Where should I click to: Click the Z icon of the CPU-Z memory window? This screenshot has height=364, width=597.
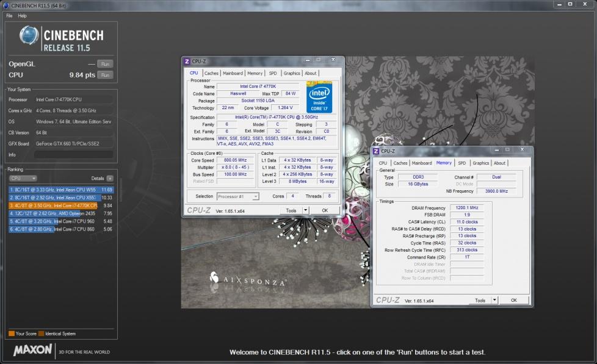tap(376, 151)
